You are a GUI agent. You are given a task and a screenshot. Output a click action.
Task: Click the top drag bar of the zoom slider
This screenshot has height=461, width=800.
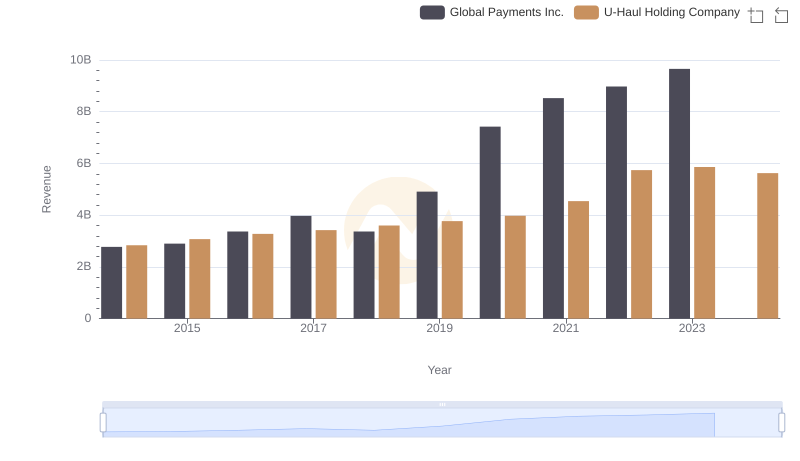(x=442, y=404)
